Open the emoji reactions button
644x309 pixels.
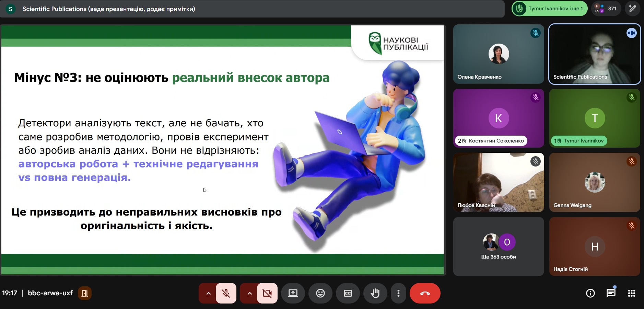(320, 293)
